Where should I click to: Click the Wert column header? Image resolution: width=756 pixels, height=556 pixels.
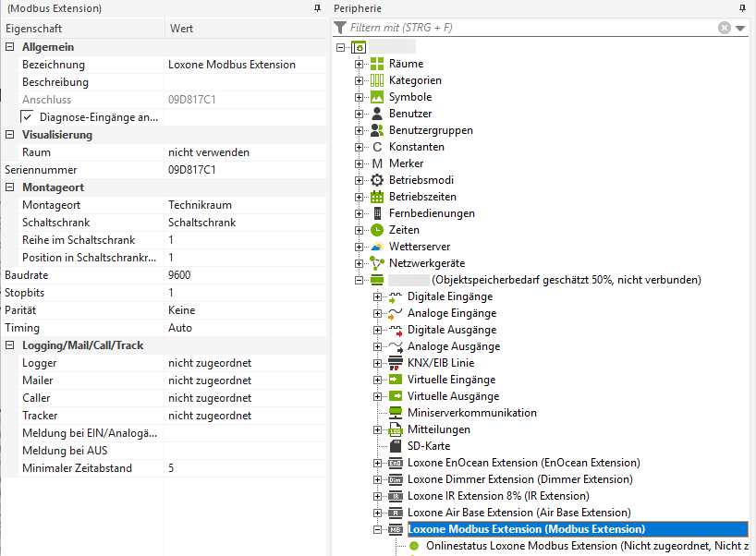pos(246,29)
